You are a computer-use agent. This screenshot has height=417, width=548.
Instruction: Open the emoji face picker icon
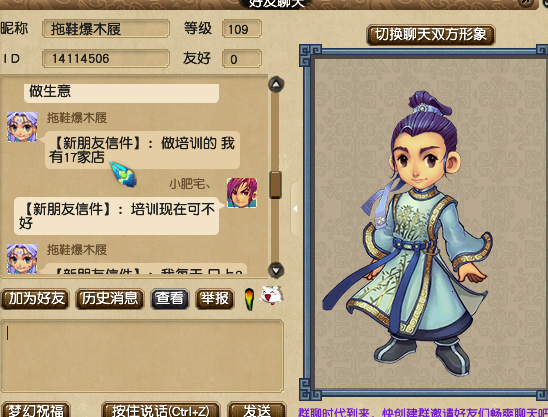tap(271, 296)
